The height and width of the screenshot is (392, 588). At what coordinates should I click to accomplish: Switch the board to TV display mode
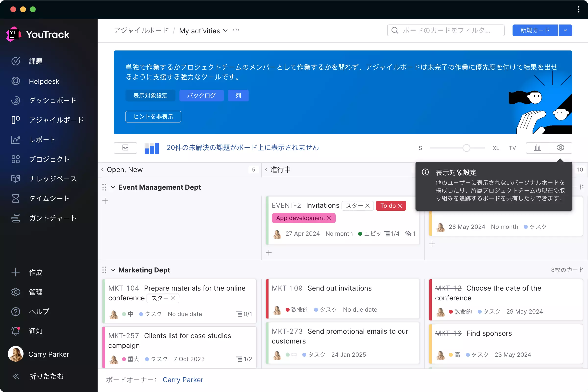click(512, 148)
